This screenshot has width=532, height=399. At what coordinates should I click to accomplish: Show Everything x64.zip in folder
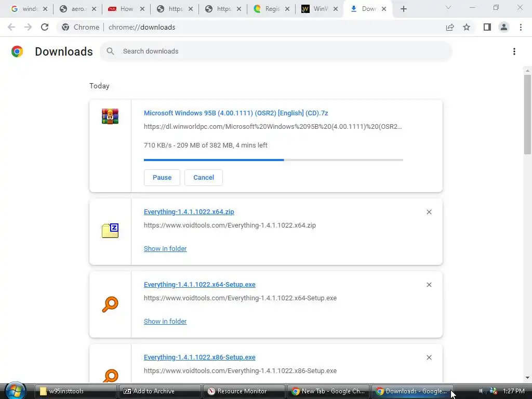point(165,249)
